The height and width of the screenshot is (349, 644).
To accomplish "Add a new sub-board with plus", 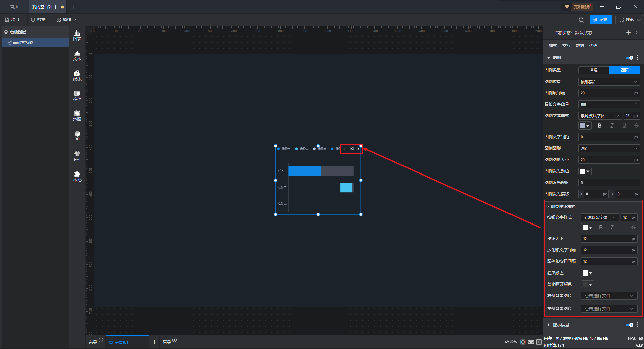I will (154, 342).
